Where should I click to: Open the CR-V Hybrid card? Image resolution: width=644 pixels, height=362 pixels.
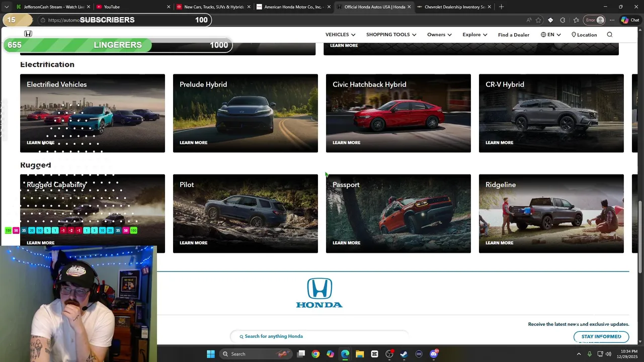click(x=551, y=113)
